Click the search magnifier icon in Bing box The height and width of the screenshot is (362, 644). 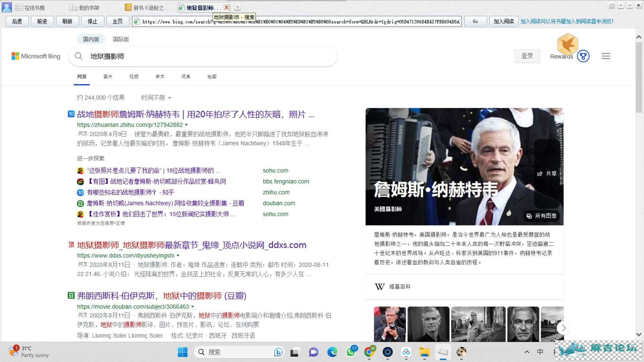click(78, 56)
